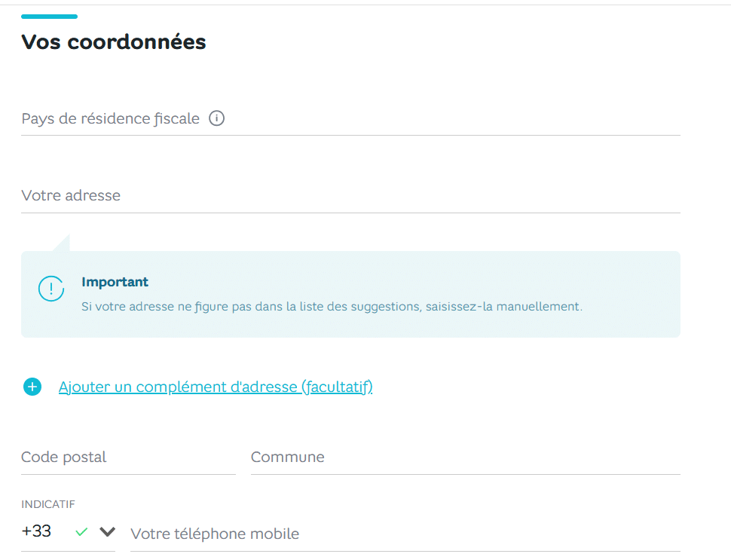
Task: Click into the Code postal field
Action: point(128,457)
